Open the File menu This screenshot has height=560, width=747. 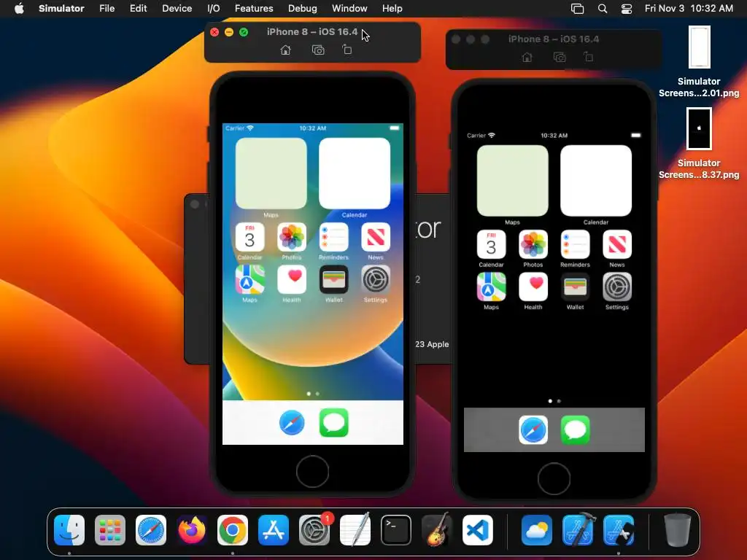pos(107,9)
